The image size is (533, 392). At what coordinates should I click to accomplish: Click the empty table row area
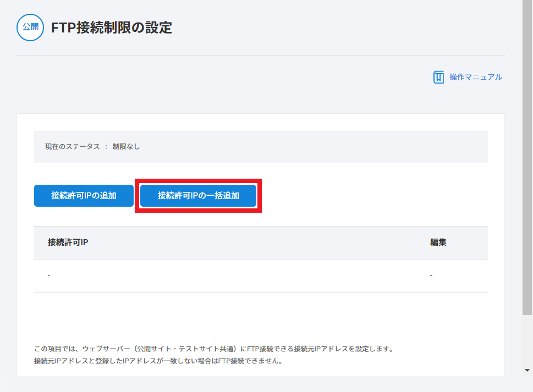[237, 275]
